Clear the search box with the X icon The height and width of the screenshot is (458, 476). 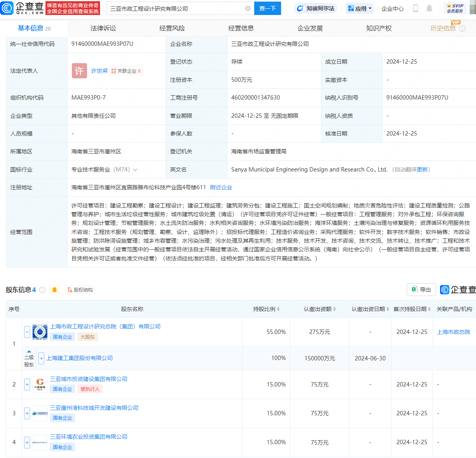[x=248, y=8]
